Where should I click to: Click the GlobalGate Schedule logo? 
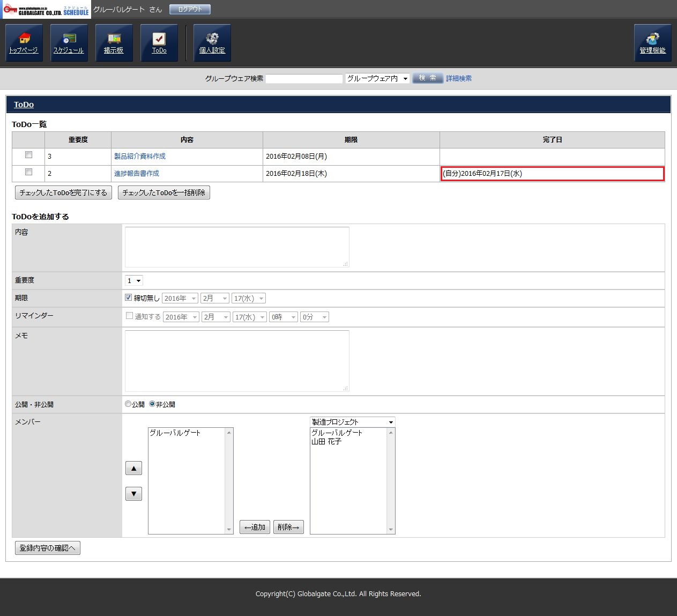(x=47, y=10)
